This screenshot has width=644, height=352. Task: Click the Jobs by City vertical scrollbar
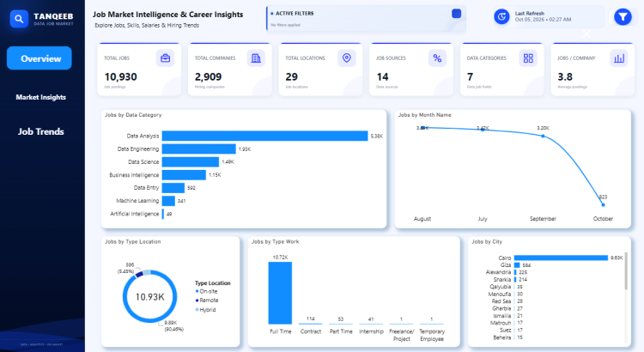626,271
